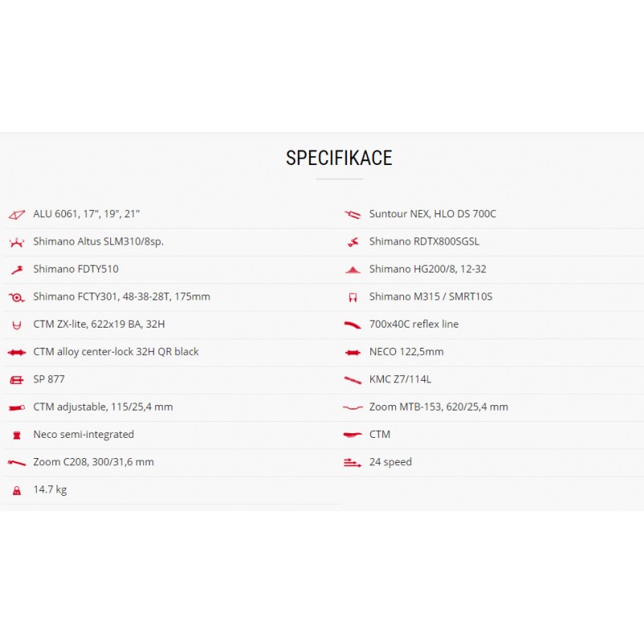Click the stem icon next to CTM adjustable
Screen dimensions: 644x644
16,407
